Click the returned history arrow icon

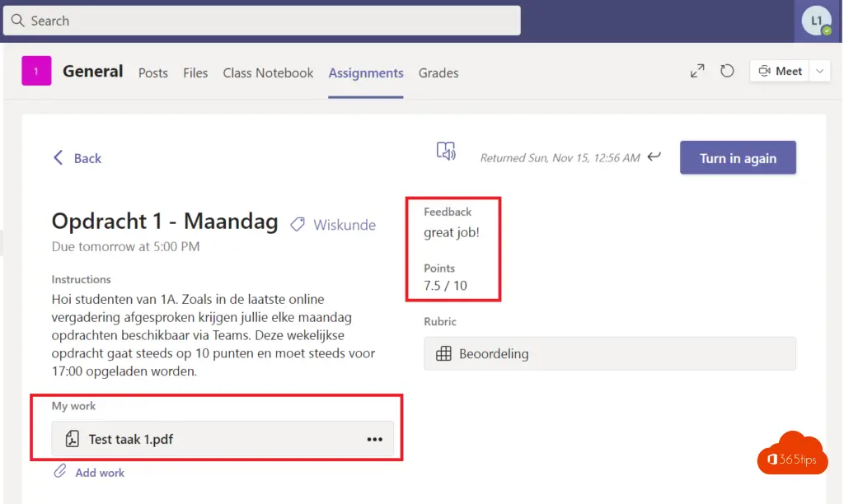(x=654, y=156)
